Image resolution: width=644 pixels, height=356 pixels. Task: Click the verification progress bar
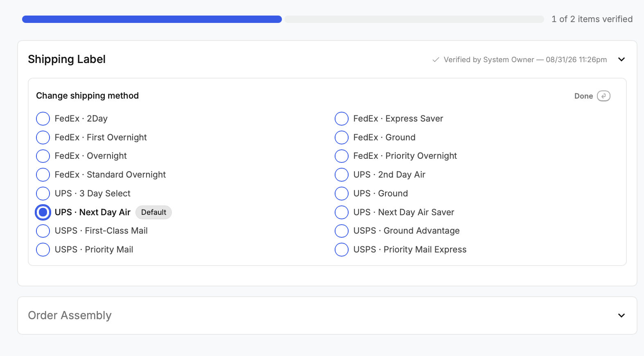pos(283,19)
